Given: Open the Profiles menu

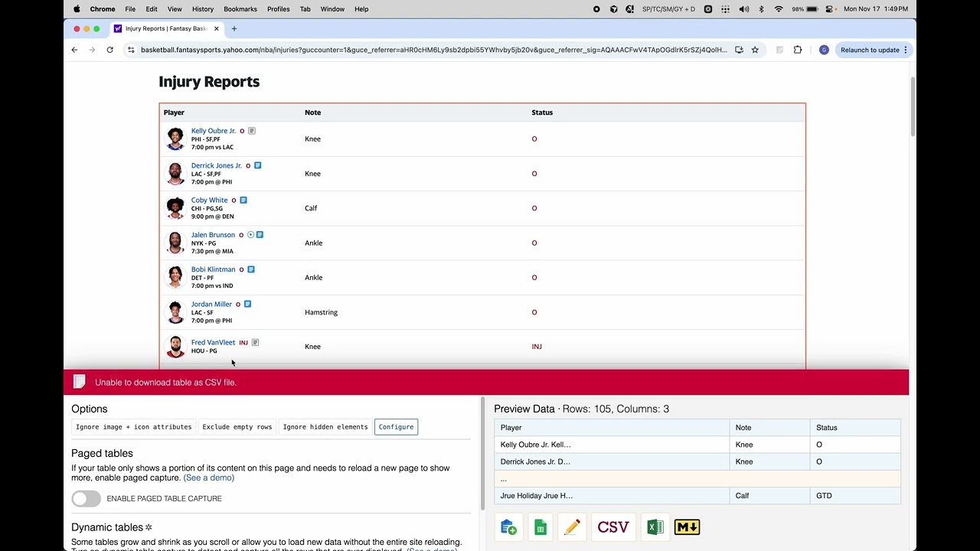Looking at the screenshot, I should tap(279, 9).
